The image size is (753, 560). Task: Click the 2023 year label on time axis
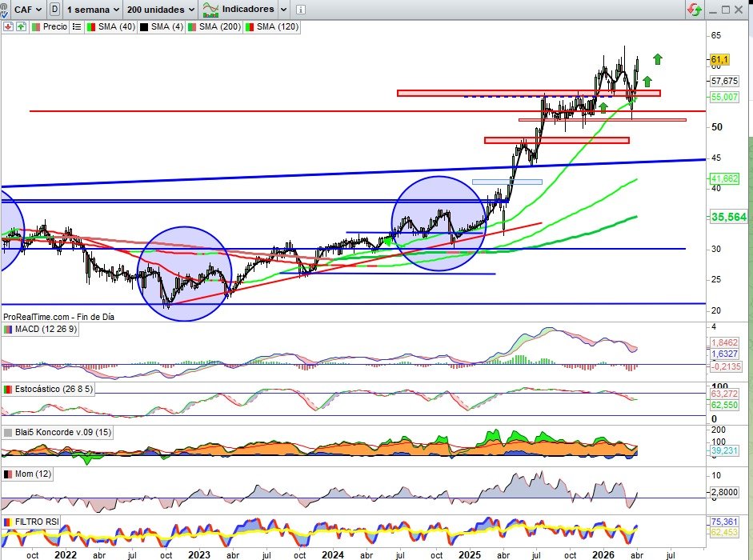198,554
